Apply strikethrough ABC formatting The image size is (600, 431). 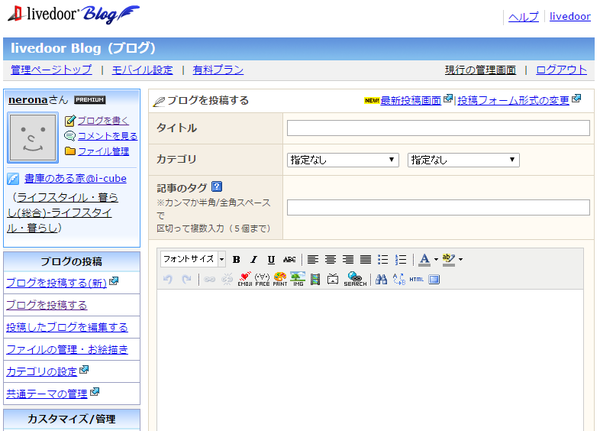289,260
